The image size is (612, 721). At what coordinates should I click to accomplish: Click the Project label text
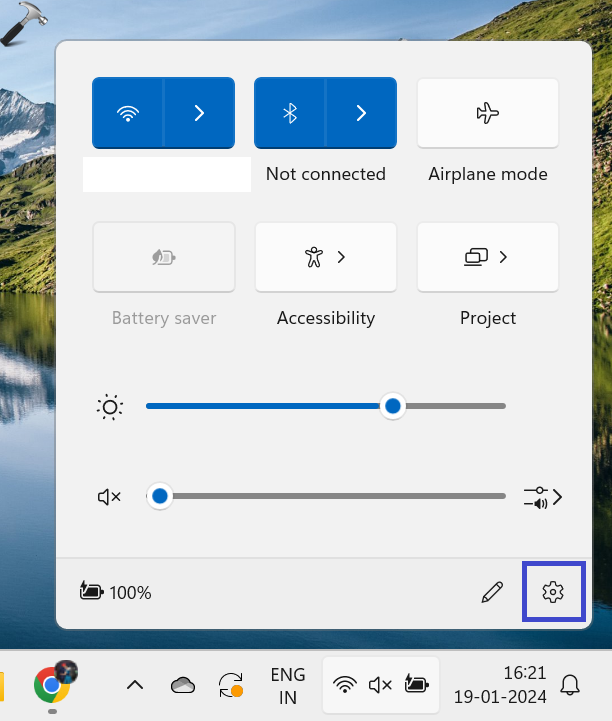(488, 318)
